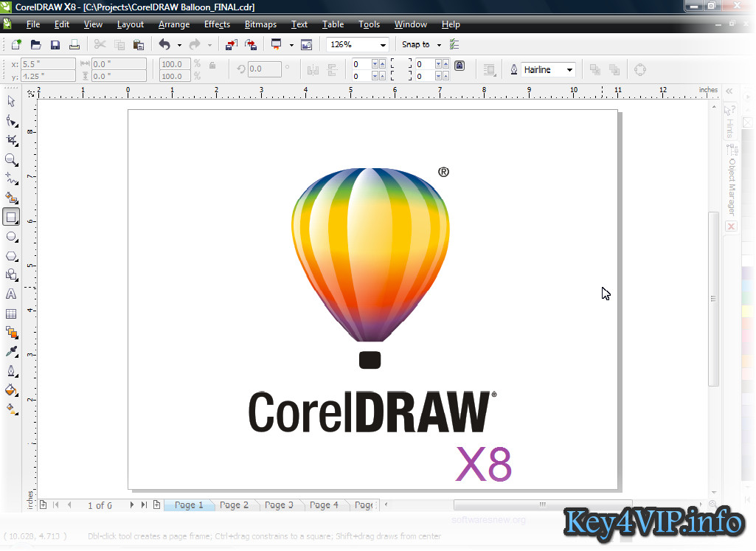Switch to the Page 2 tab
Viewport: 756px width, 551px height.
[234, 505]
